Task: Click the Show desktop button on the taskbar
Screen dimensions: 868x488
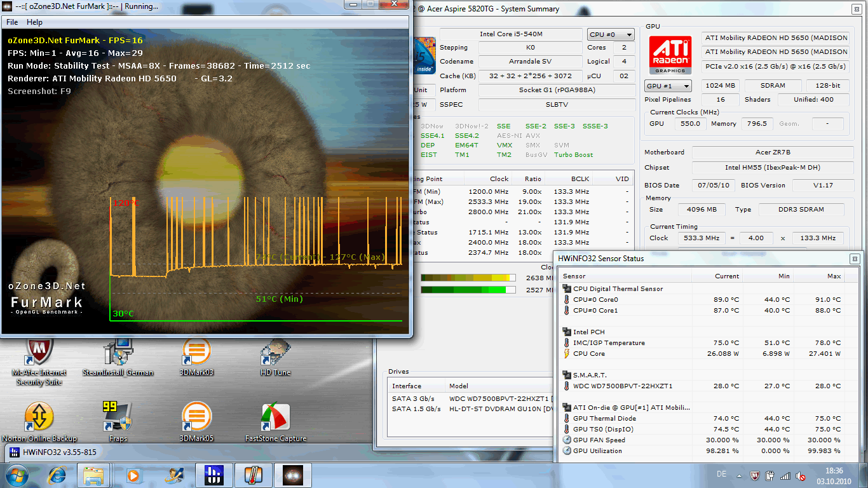Action: [864, 475]
